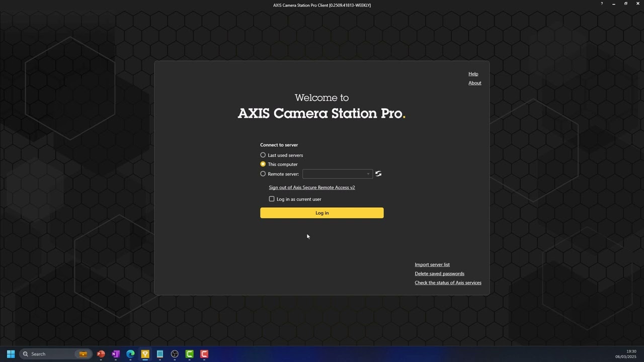Click Import server list

pyautogui.click(x=432, y=264)
